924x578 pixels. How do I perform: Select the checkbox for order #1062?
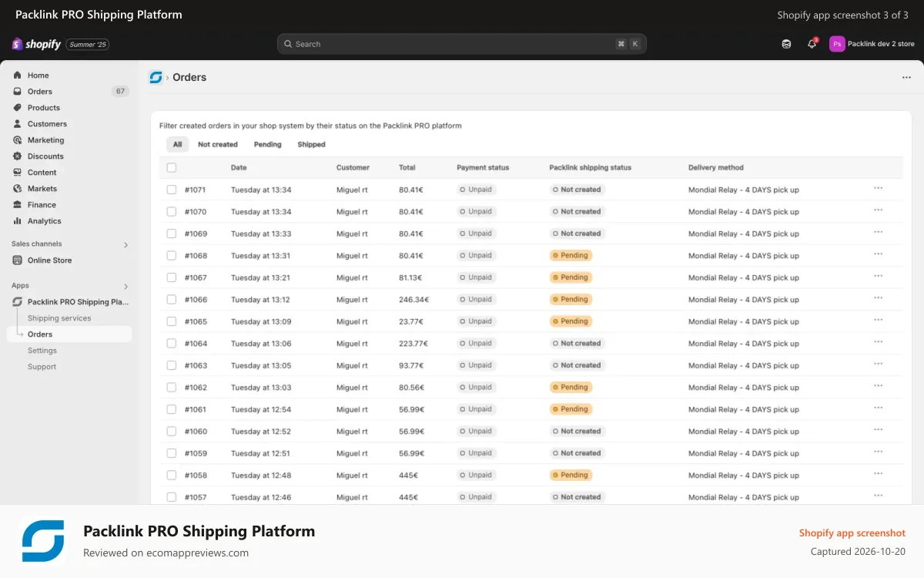point(171,388)
